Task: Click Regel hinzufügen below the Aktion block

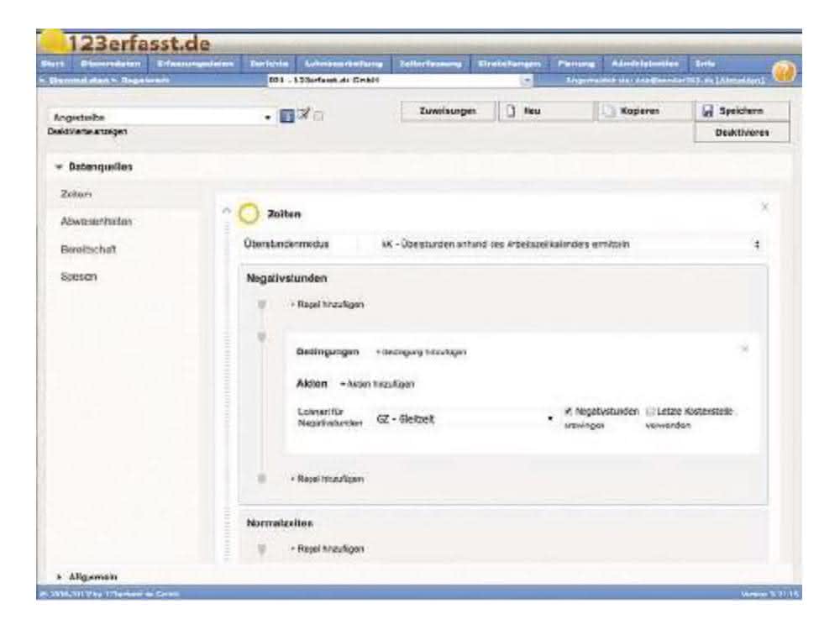Action: [x=328, y=479]
